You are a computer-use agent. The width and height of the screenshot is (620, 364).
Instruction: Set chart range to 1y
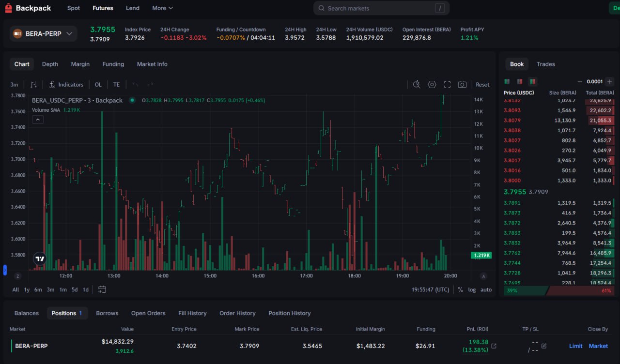click(x=27, y=289)
